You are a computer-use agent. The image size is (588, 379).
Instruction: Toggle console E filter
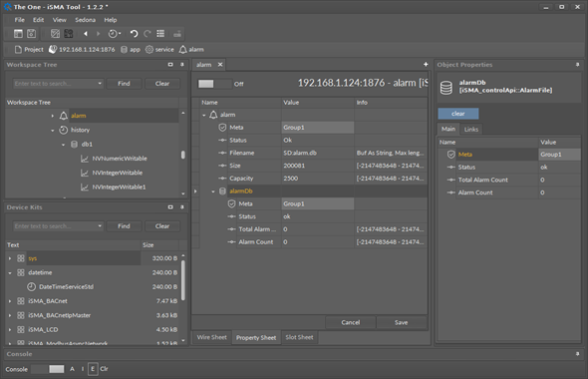pos(93,369)
